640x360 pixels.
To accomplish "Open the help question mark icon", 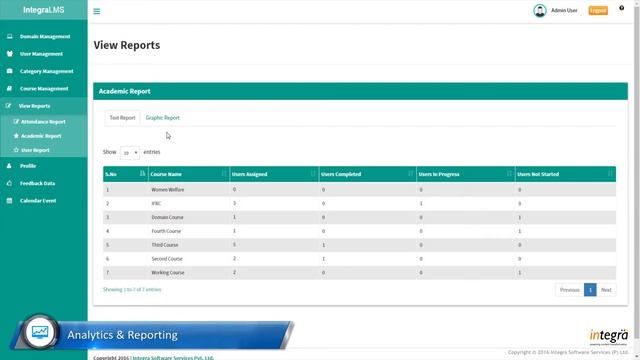I will pos(621,8).
